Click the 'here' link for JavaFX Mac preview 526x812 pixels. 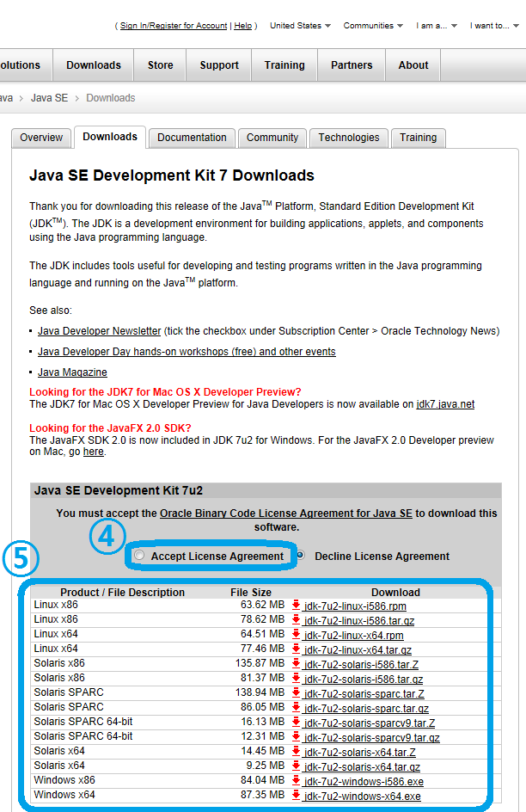94,452
